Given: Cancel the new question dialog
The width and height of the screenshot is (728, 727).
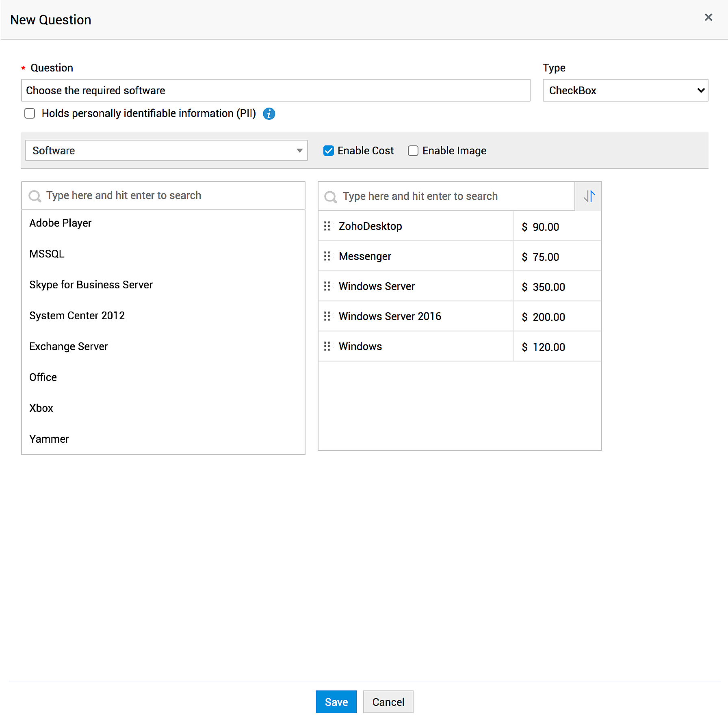Looking at the screenshot, I should pos(388,702).
